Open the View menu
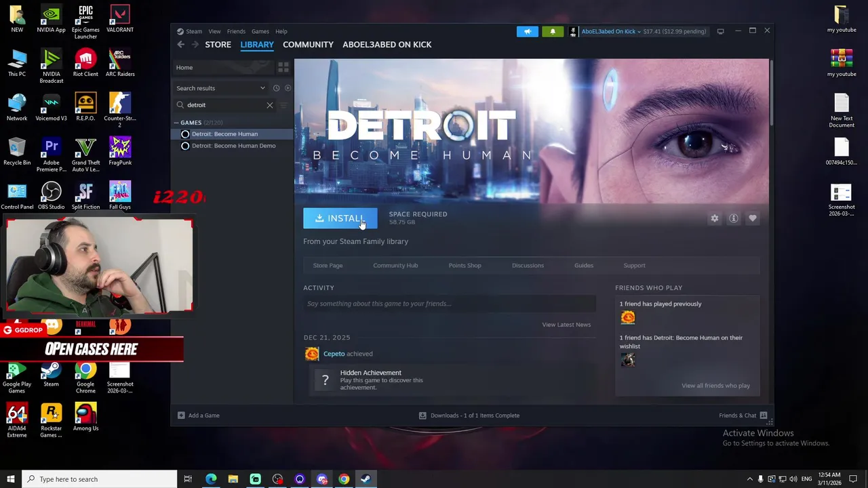Screen dimensions: 868x488 click(x=214, y=31)
